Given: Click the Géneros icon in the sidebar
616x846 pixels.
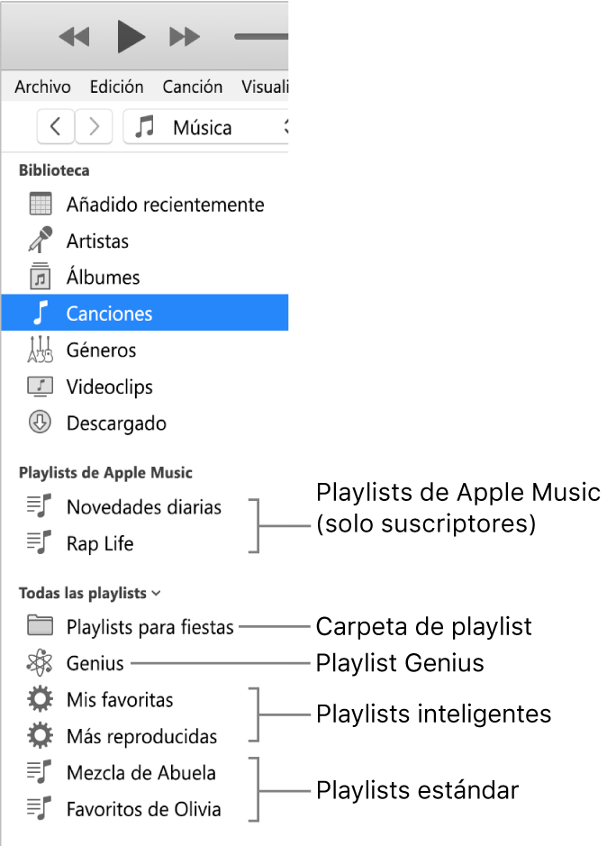Looking at the screenshot, I should (40, 350).
